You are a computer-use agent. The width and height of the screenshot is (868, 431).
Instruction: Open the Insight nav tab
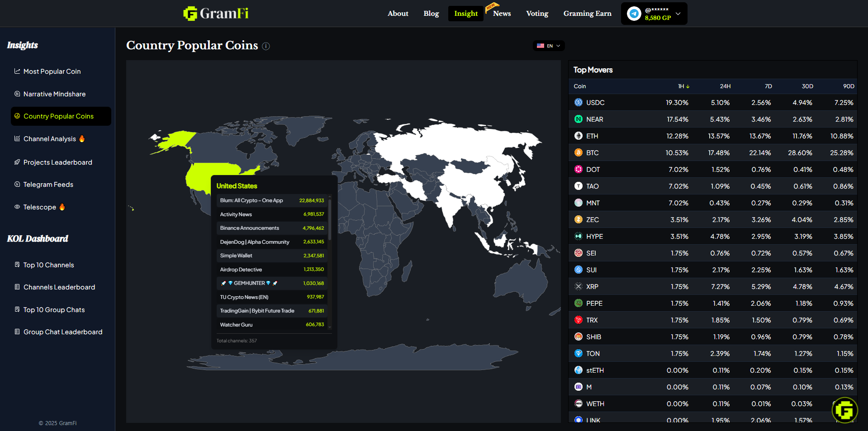465,14
